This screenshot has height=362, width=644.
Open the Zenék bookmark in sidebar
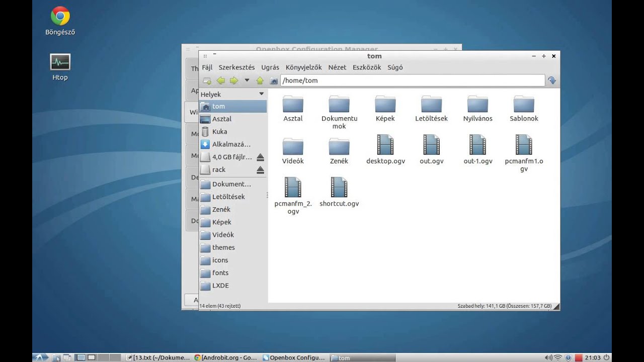233,209
